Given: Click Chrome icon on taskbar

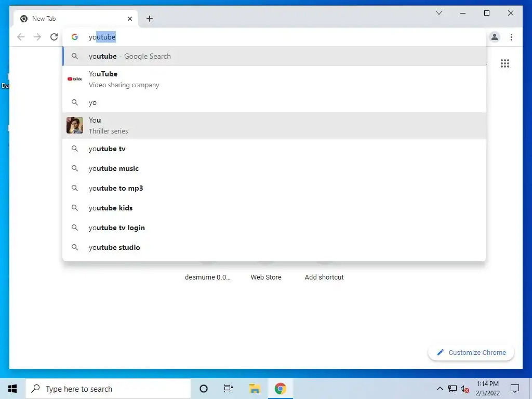Looking at the screenshot, I should 280,389.
